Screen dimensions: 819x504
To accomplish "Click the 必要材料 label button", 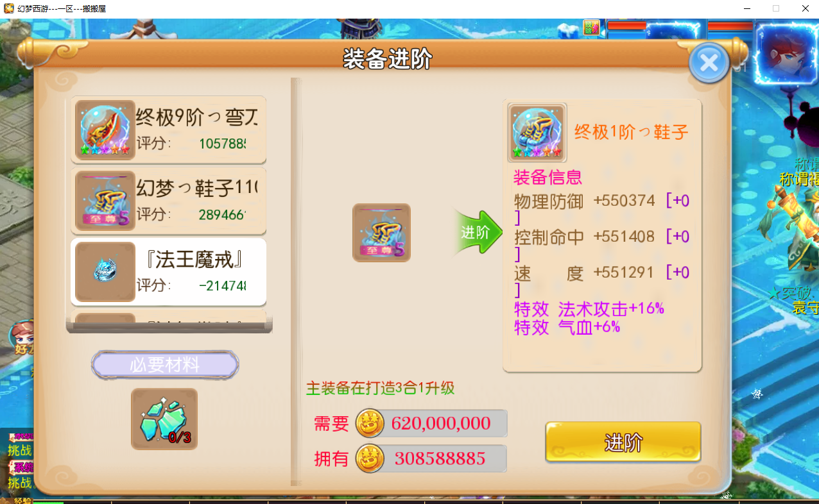I will (165, 365).
